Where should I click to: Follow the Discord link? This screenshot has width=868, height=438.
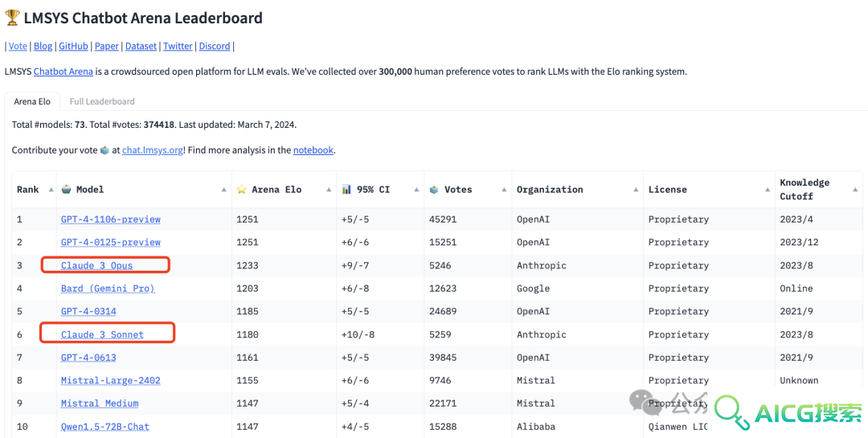[x=215, y=46]
